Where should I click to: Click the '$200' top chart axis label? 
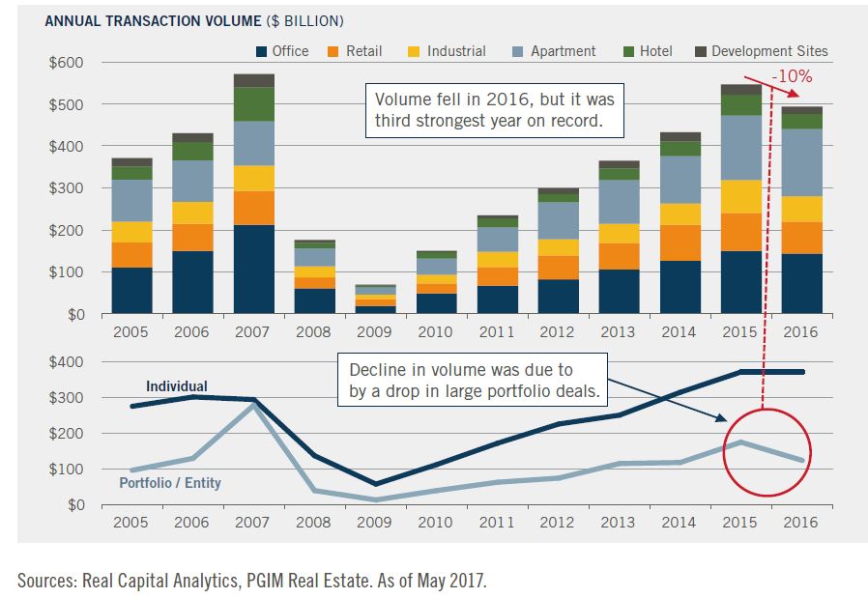(x=66, y=230)
